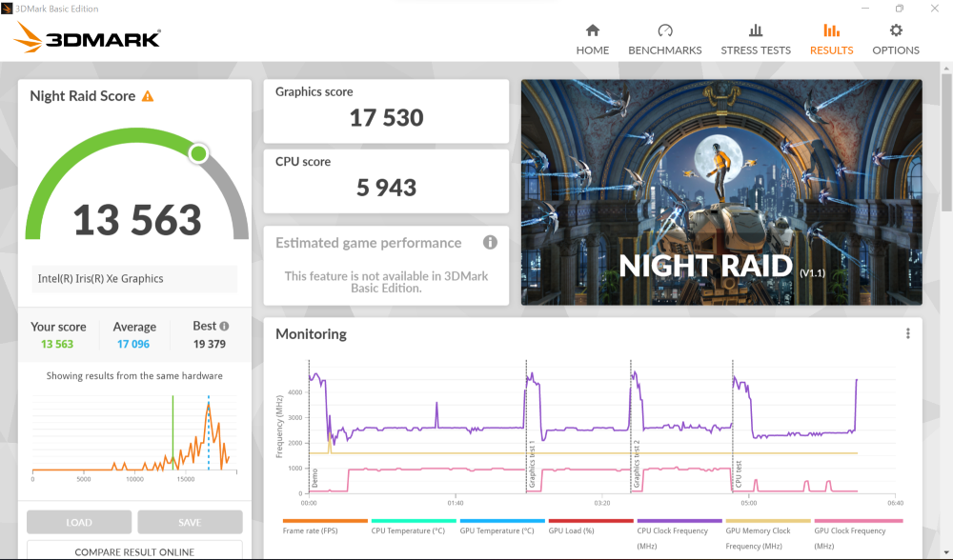Click the LOAD button

tap(79, 522)
